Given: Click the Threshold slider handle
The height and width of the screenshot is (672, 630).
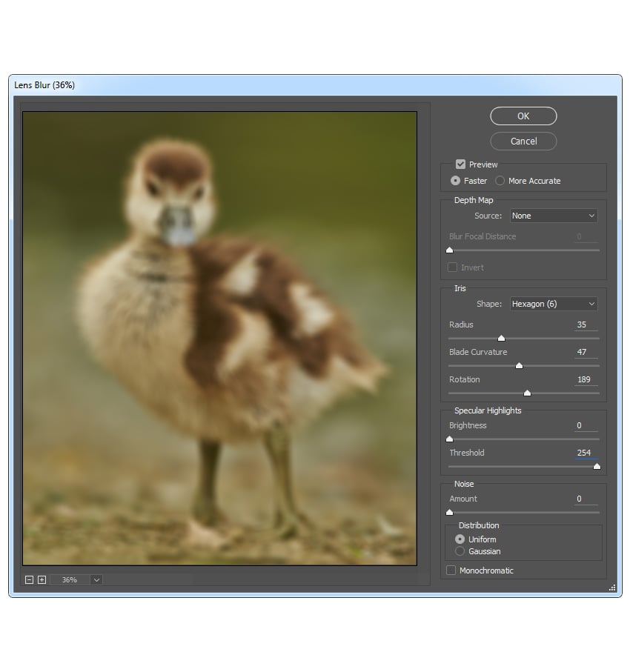Looking at the screenshot, I should 597,466.
